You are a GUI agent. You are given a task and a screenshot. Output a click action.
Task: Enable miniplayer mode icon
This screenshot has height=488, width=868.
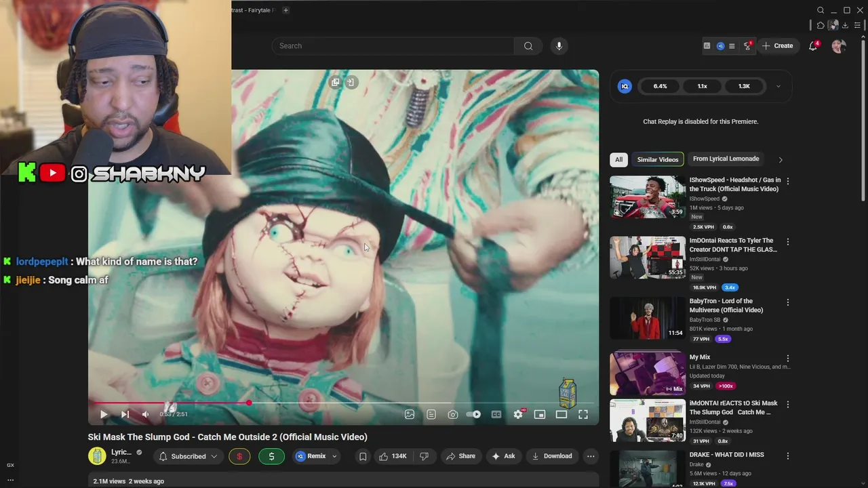coord(540,414)
